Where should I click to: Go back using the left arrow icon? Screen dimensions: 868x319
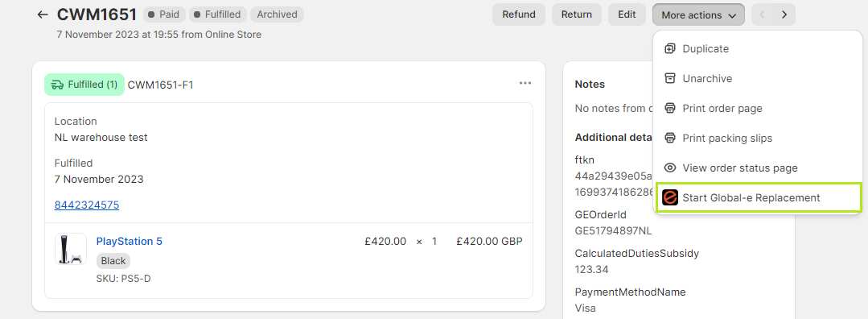43,14
